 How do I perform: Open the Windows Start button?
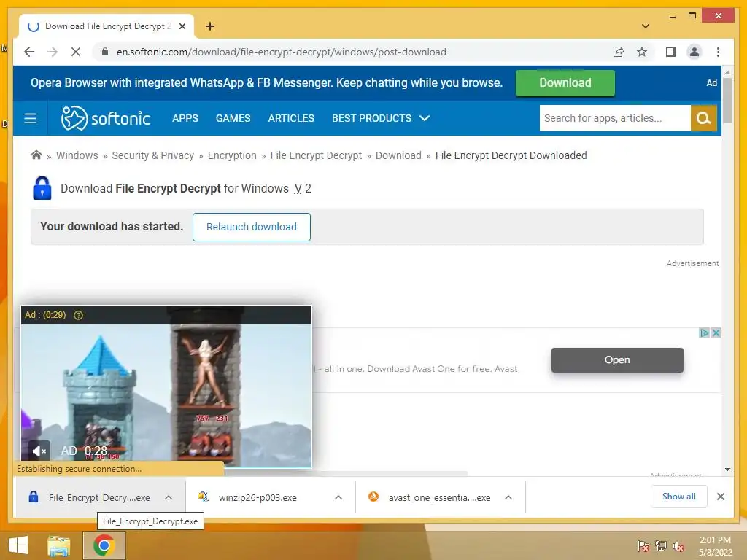click(x=18, y=545)
